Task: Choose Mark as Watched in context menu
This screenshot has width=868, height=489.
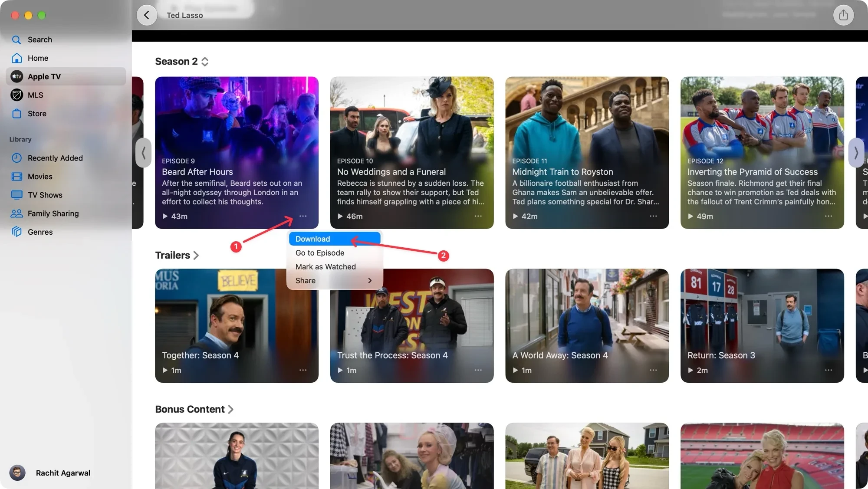Action: click(335, 267)
